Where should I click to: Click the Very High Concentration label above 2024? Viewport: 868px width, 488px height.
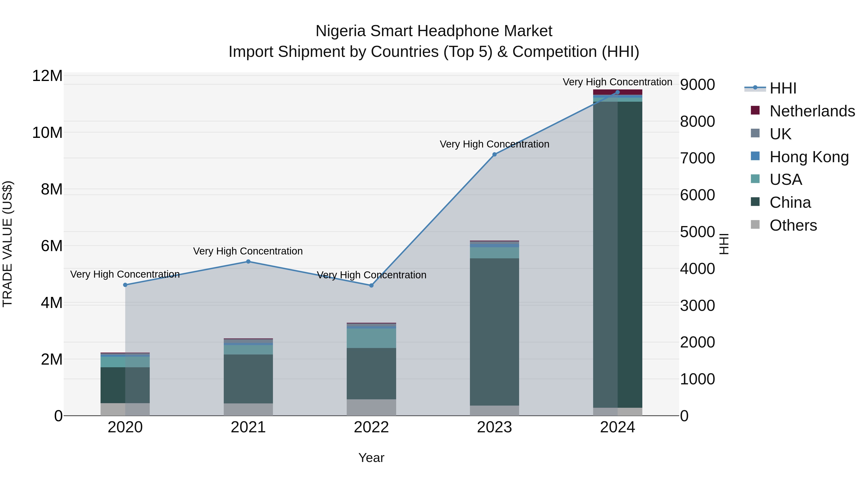tap(617, 82)
